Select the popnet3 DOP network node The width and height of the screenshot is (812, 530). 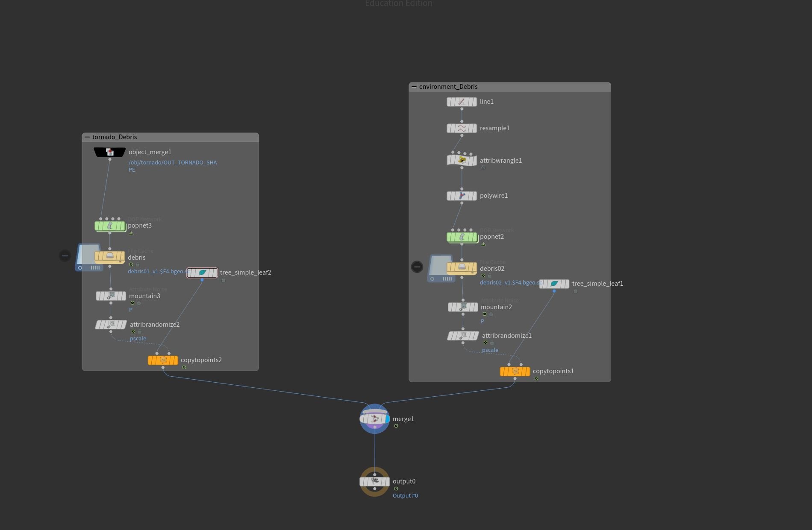click(x=110, y=226)
